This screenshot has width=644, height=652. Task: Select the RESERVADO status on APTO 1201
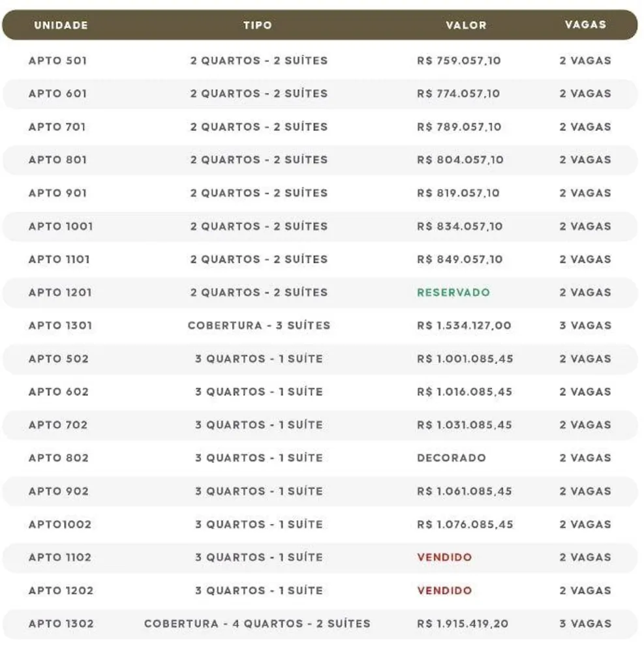click(453, 293)
